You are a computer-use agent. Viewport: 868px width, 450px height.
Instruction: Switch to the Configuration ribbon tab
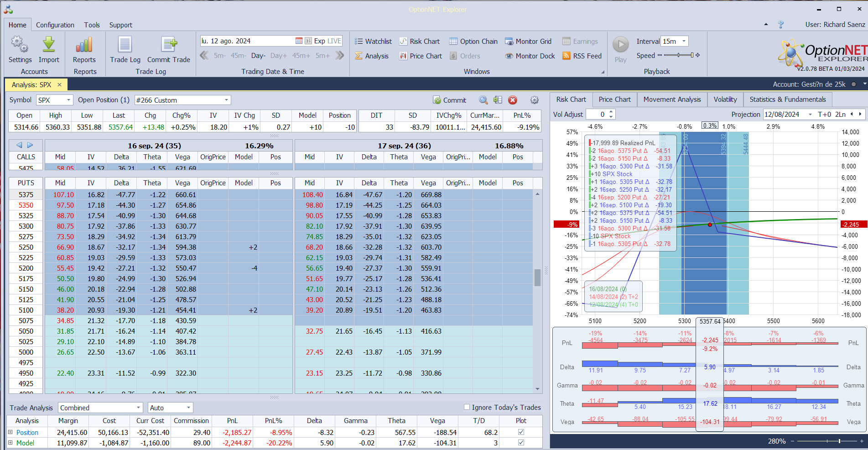(x=55, y=25)
